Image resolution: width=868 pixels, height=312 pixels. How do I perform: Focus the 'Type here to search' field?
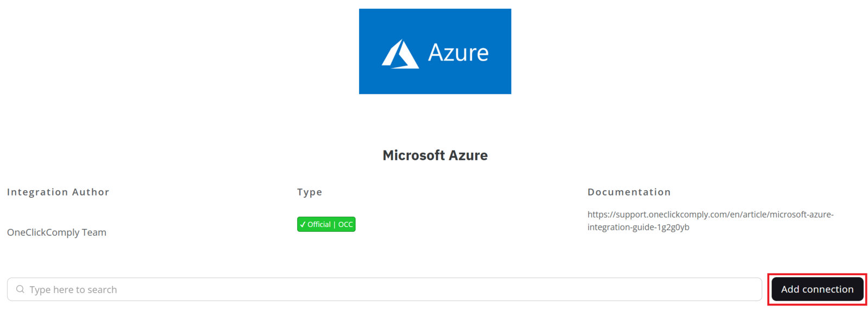tap(380, 289)
